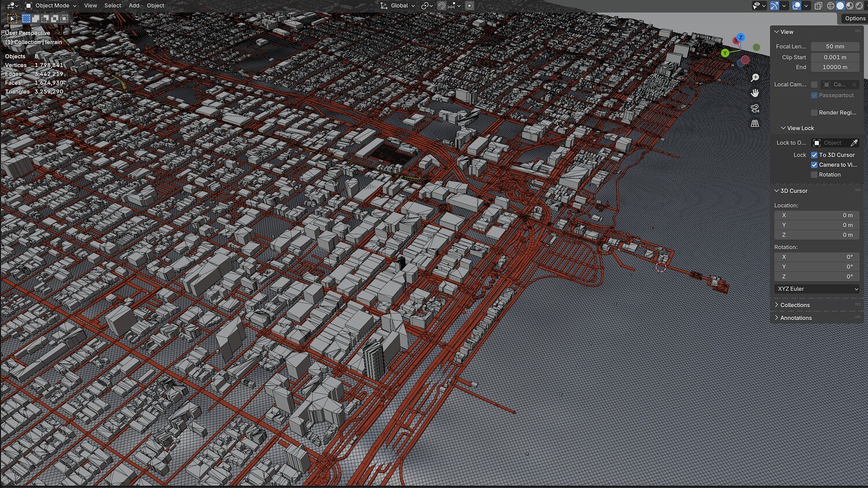Toggle the snapping magnet icon

(442, 6)
